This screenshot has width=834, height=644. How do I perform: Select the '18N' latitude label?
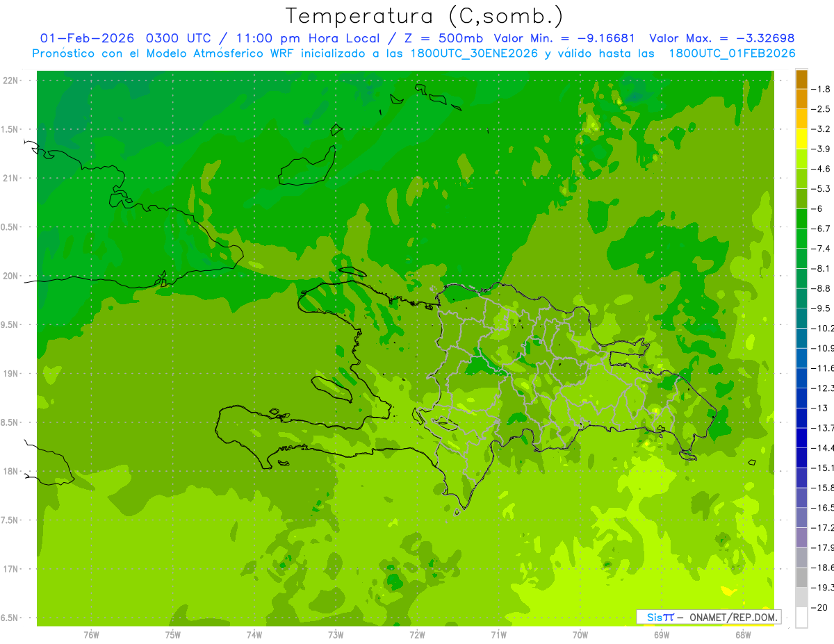coord(10,471)
